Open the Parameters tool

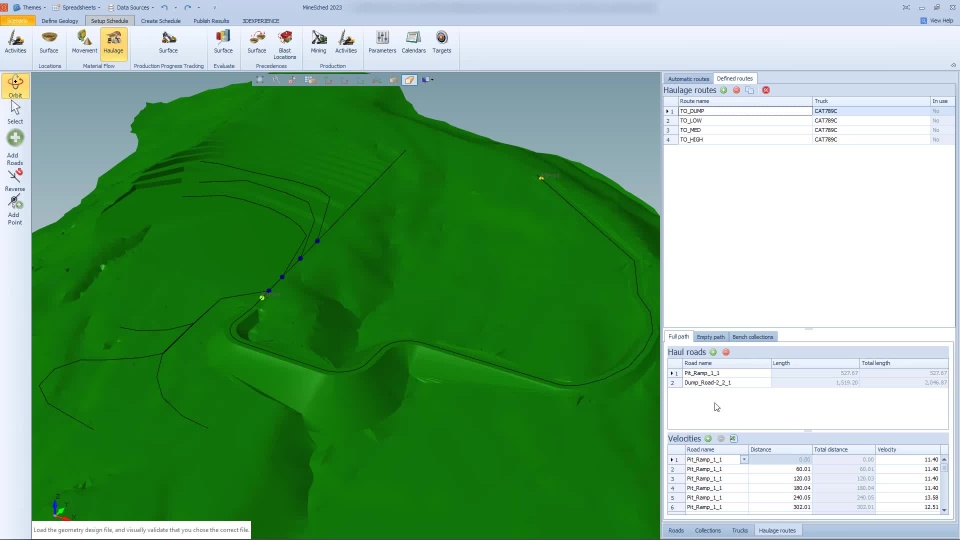[x=382, y=42]
